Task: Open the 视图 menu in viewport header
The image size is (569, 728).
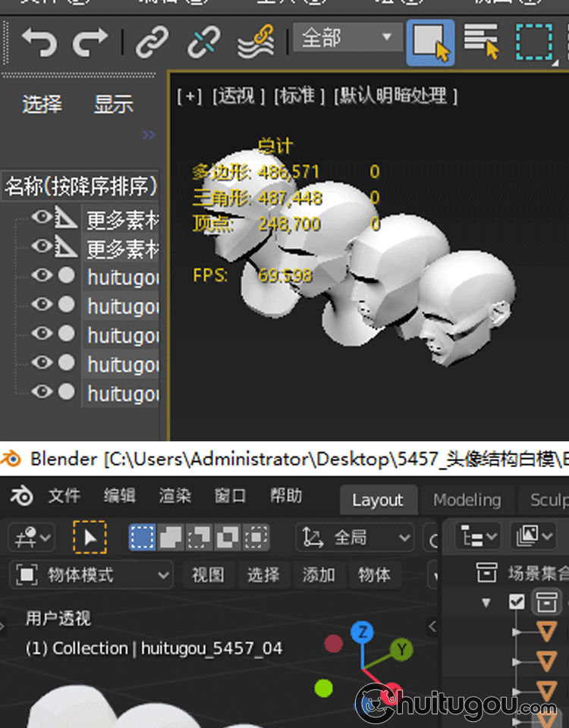Action: (x=208, y=575)
